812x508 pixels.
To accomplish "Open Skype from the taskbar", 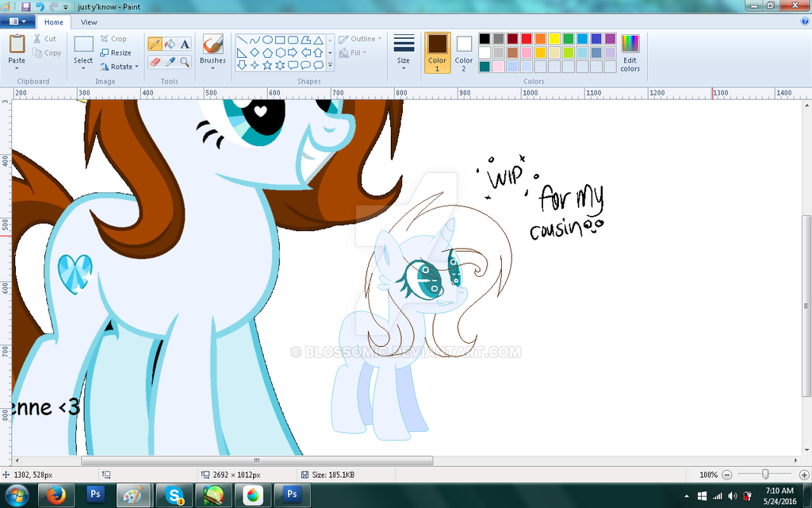I will [x=174, y=495].
